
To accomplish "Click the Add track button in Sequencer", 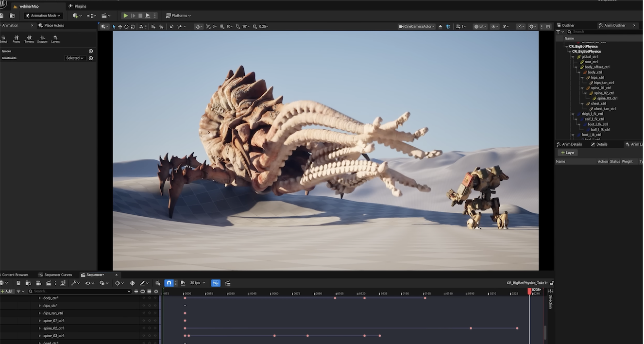I will (x=6, y=292).
